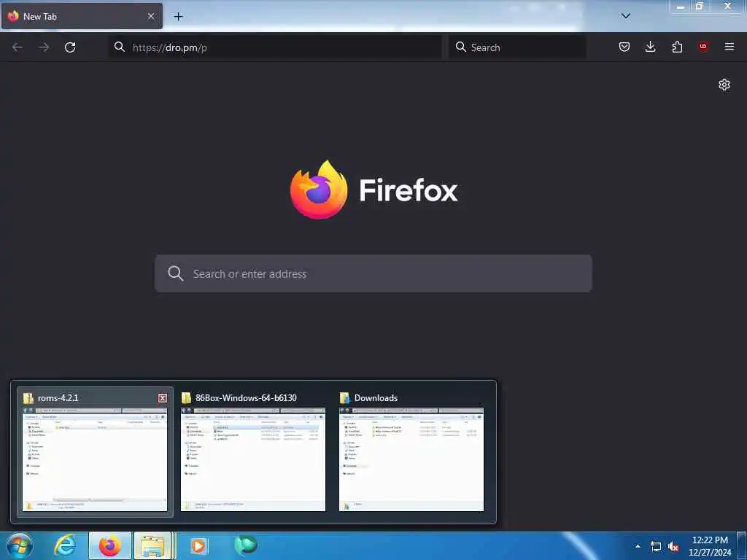This screenshot has width=747, height=560.
Task: Open new tab personalize gear icon
Action: (x=724, y=85)
